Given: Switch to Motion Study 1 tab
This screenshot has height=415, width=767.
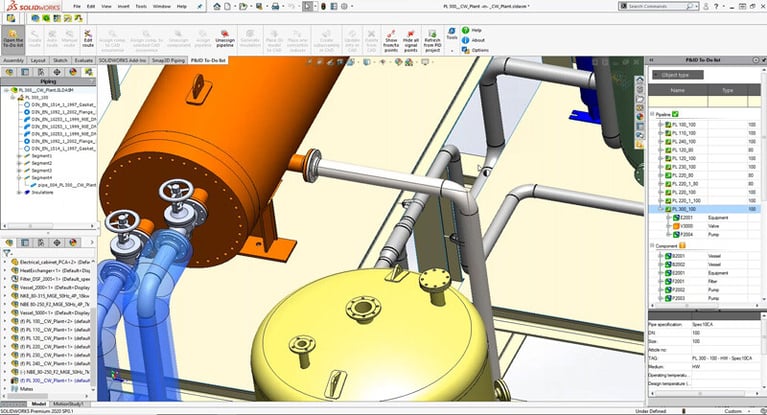Looking at the screenshot, I should click(x=69, y=404).
